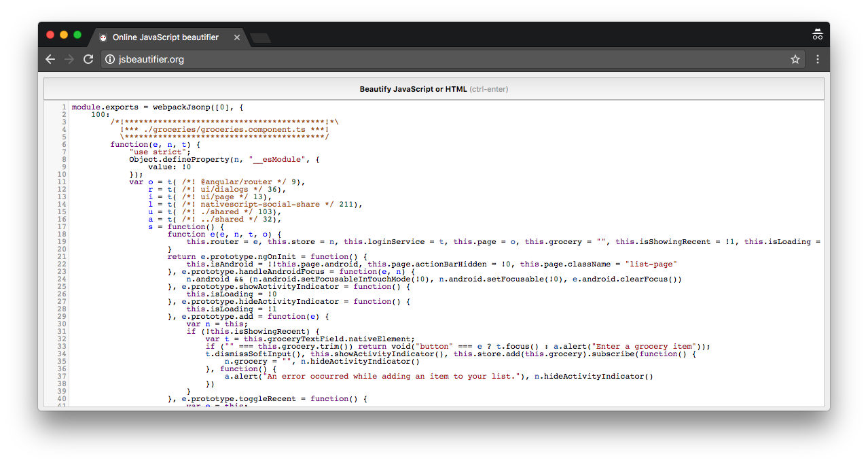Select the Online JavaScript beautifier tab
868x465 pixels.
tap(165, 37)
